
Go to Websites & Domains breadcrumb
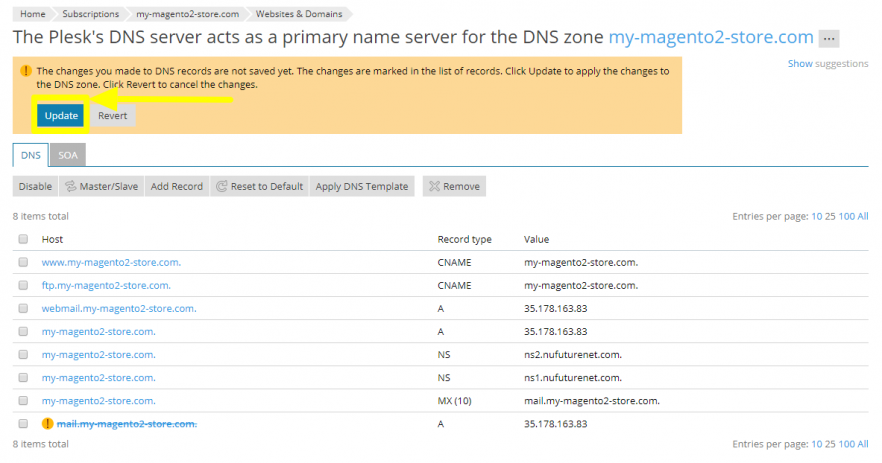pos(299,14)
